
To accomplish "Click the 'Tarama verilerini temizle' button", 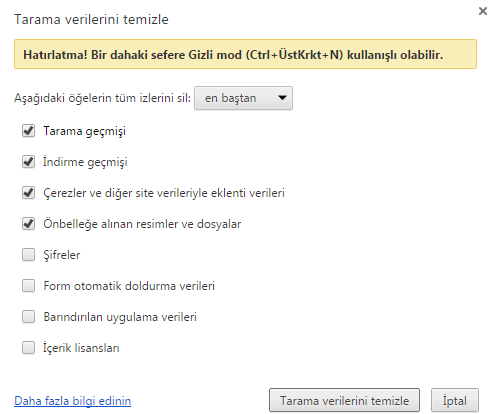I will (x=344, y=400).
